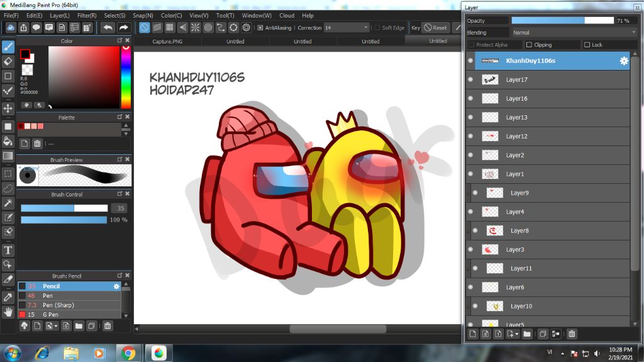644x362 pixels.
Task: Select the G Pen brush
Action: pyautogui.click(x=69, y=314)
